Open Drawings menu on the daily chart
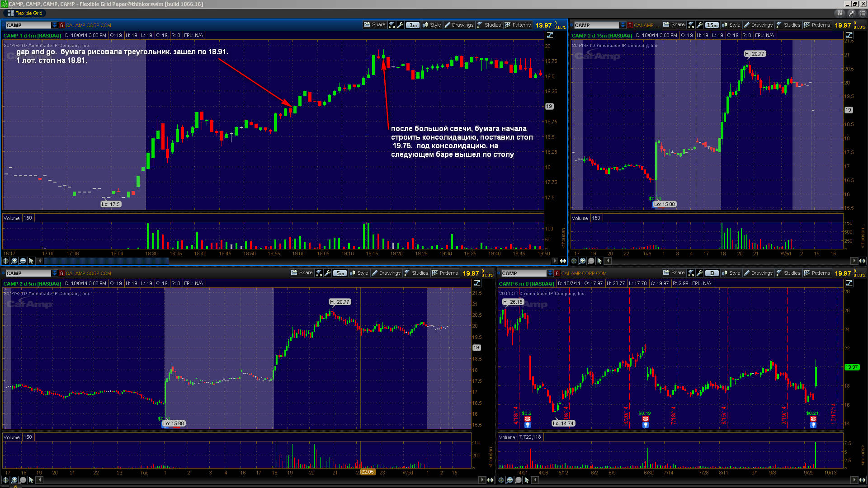The image size is (868, 488). point(758,273)
